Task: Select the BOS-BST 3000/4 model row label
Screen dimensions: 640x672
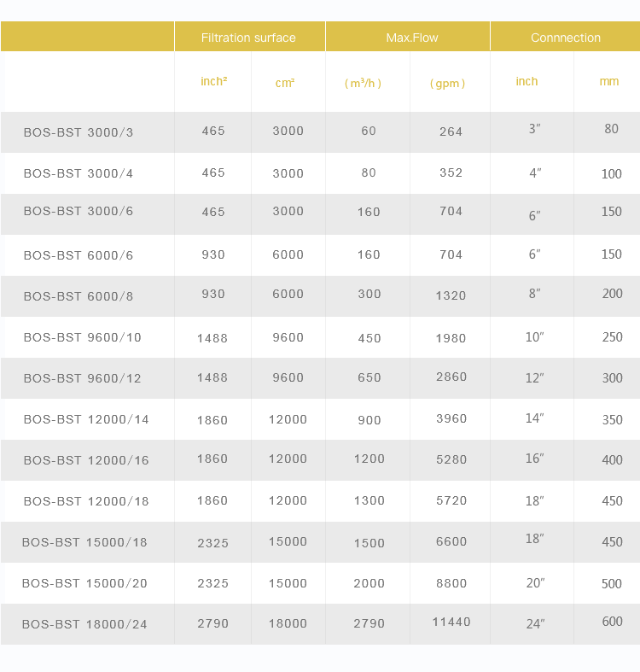Action: [x=79, y=173]
